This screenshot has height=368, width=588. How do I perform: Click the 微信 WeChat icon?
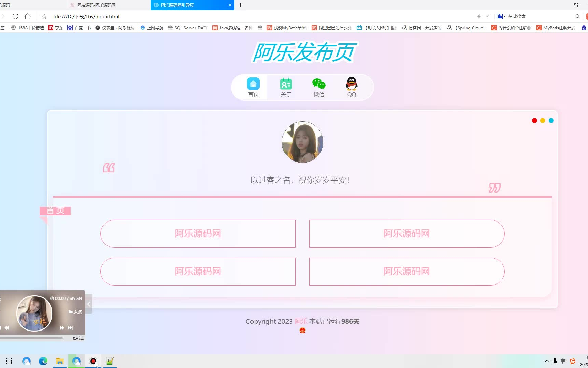(318, 83)
